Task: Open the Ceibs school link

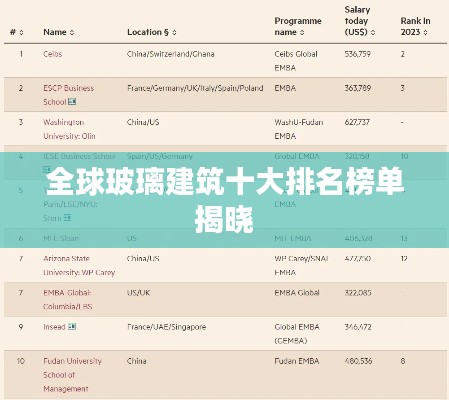Action: click(53, 54)
